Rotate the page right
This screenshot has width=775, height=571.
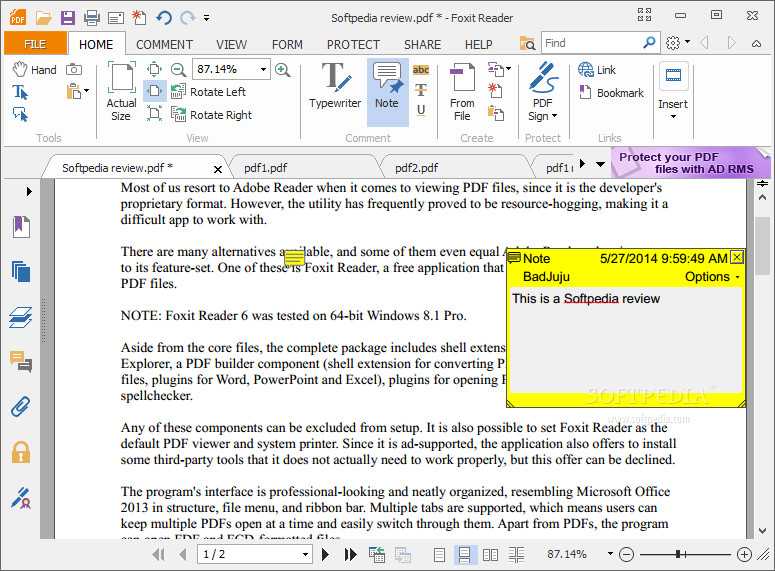212,115
